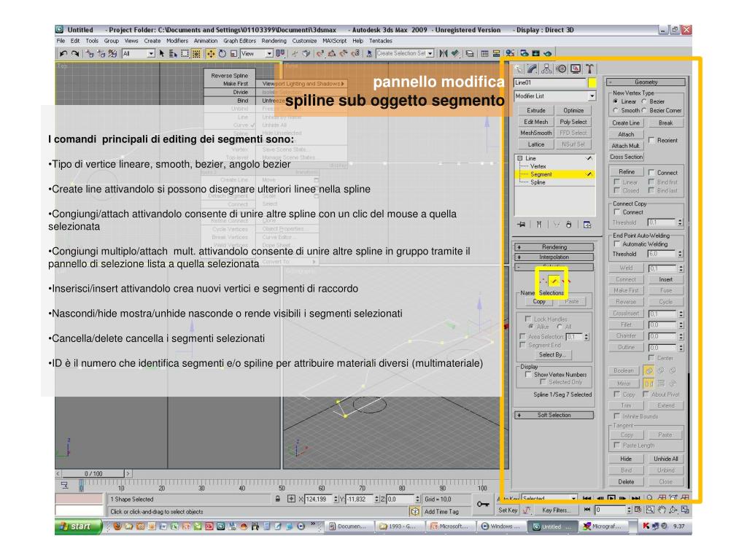Select the Segment sub-object selection icon

[554, 281]
